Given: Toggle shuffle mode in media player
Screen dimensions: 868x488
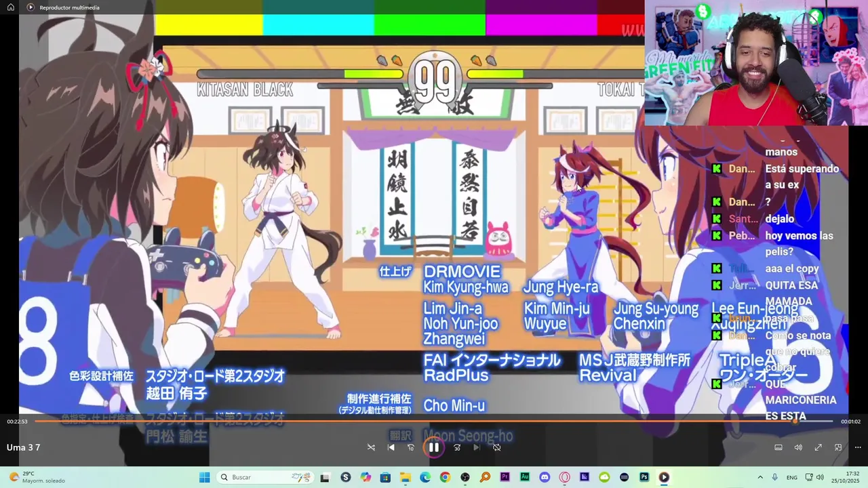Looking at the screenshot, I should [371, 447].
